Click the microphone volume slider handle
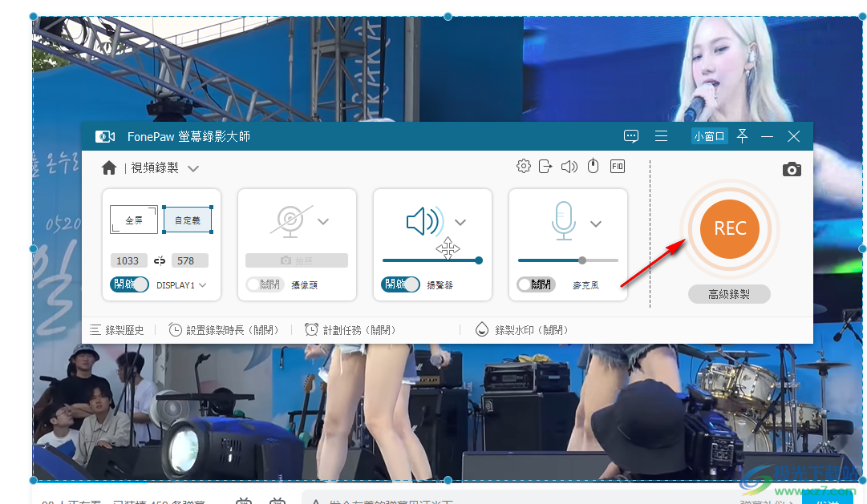Image resolution: width=867 pixels, height=504 pixels. click(582, 260)
